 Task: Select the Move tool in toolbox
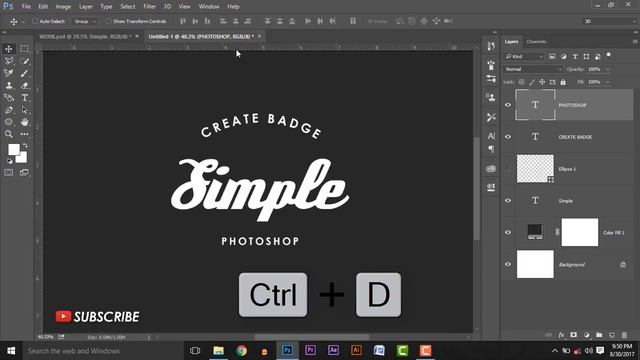pos(9,49)
